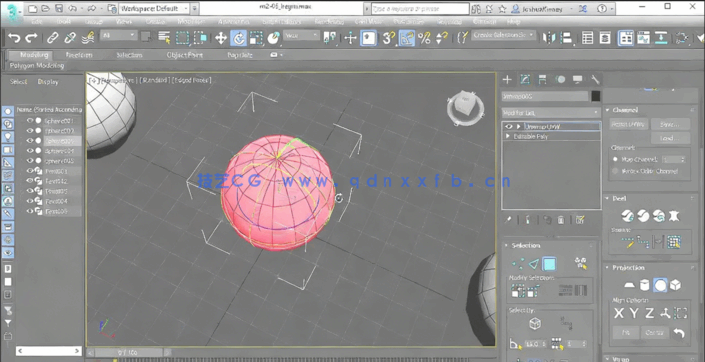Open Schematic View icon
The width and height of the screenshot is (705, 362).
[661, 38]
